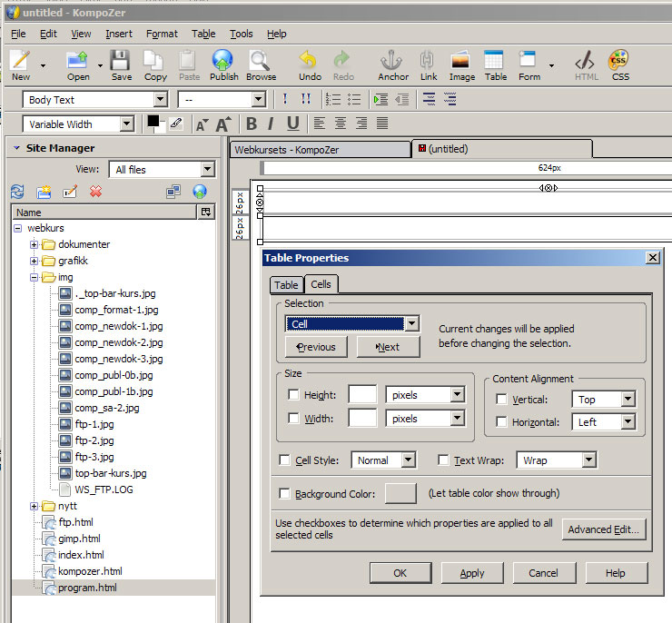The width and height of the screenshot is (672, 623).
Task: Expand the dokumenter folder
Action: (35, 244)
